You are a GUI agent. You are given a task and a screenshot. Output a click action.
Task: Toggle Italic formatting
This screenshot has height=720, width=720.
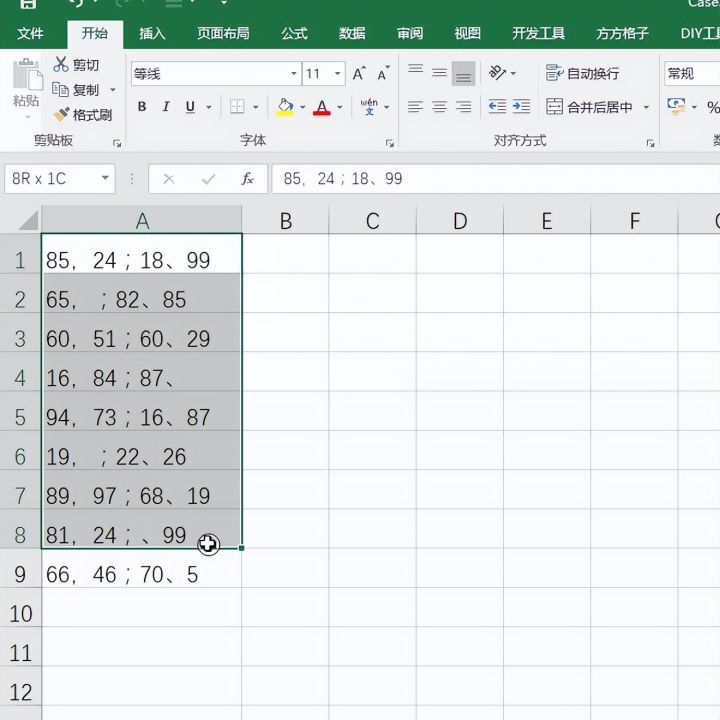(166, 107)
